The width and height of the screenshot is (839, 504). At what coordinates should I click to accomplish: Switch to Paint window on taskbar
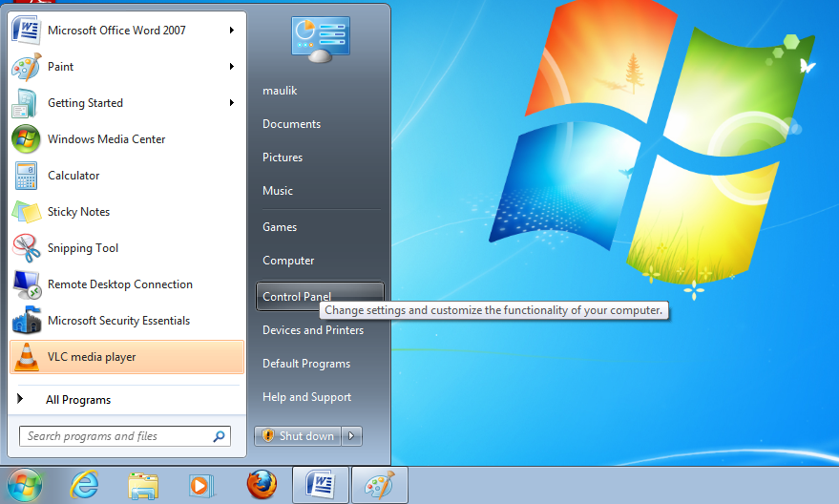379,485
